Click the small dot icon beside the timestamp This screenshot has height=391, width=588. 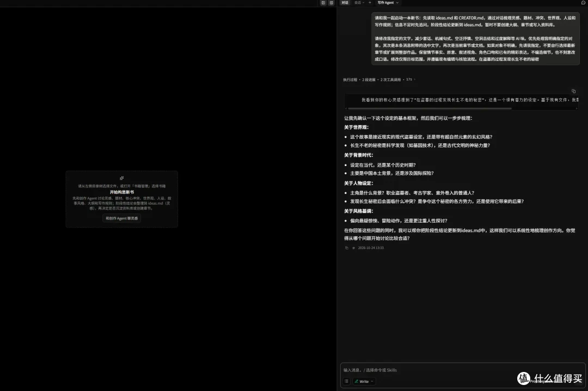(354, 248)
